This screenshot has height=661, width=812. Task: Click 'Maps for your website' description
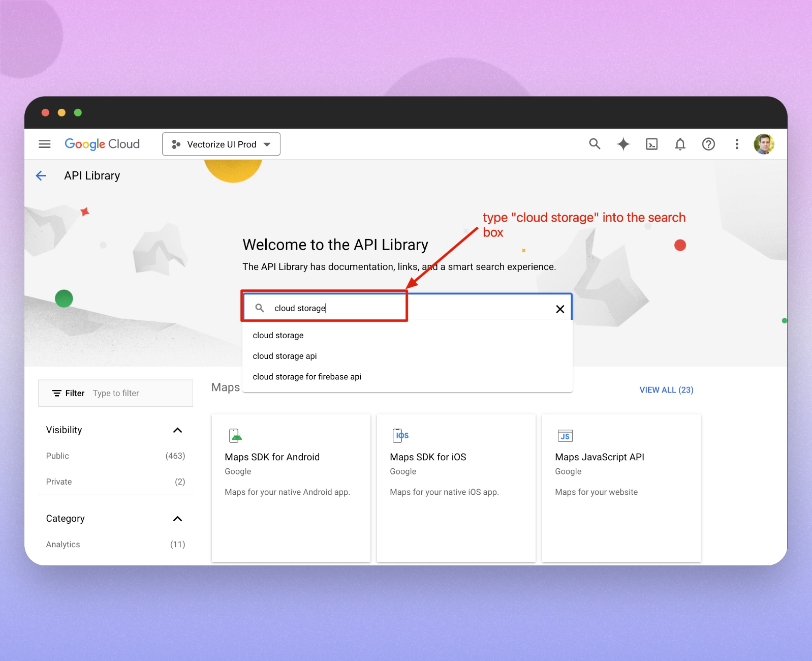[x=597, y=492]
